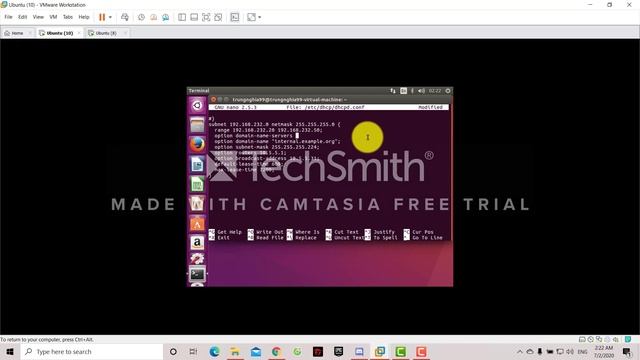Image resolution: width=640 pixels, height=360 pixels.
Task: Open the Windows volume tray icon
Action: [570, 351]
